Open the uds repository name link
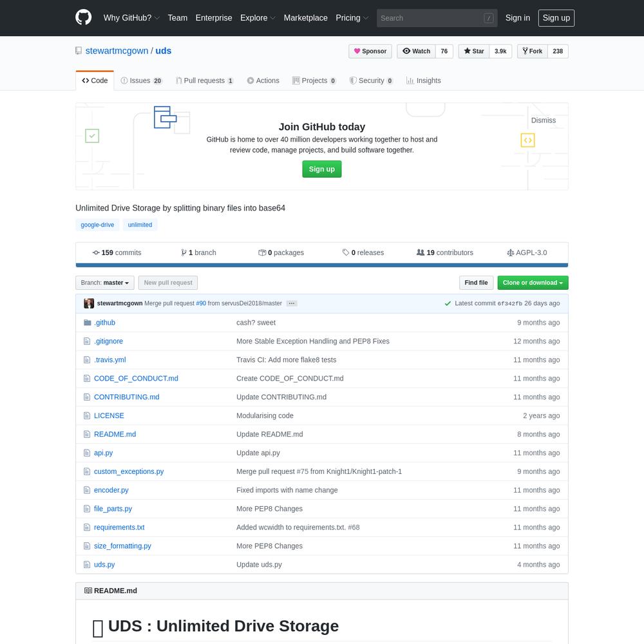 163,51
